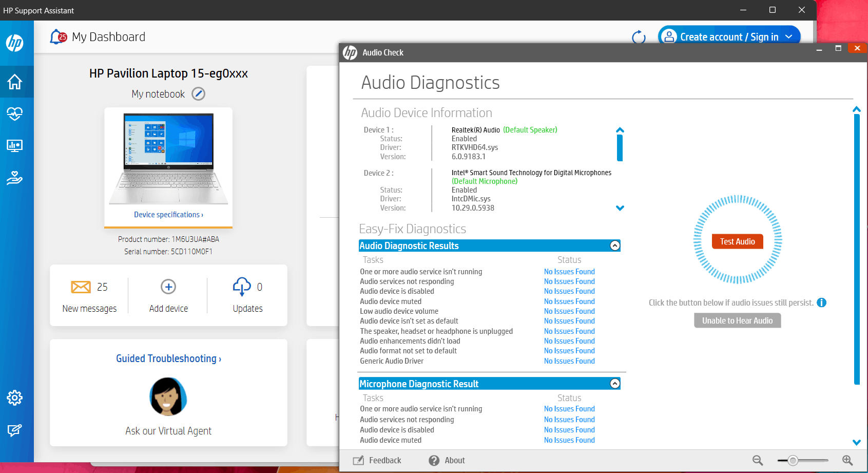Open performance monitor icon in sidebar

[14, 146]
